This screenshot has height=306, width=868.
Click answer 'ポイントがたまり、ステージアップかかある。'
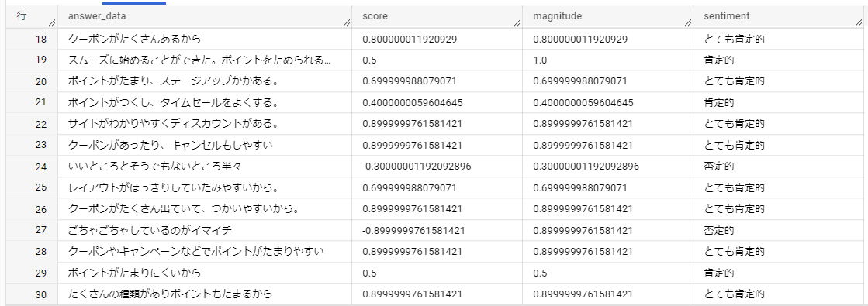(x=173, y=81)
